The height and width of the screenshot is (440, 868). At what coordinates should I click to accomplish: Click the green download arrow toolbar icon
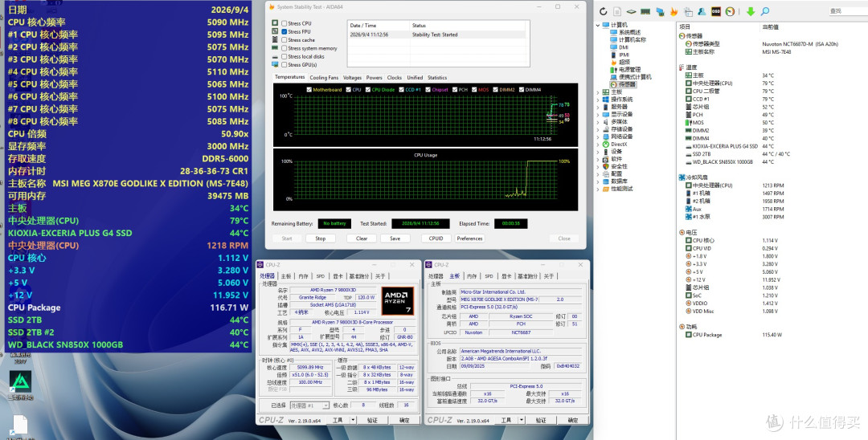[x=751, y=11]
